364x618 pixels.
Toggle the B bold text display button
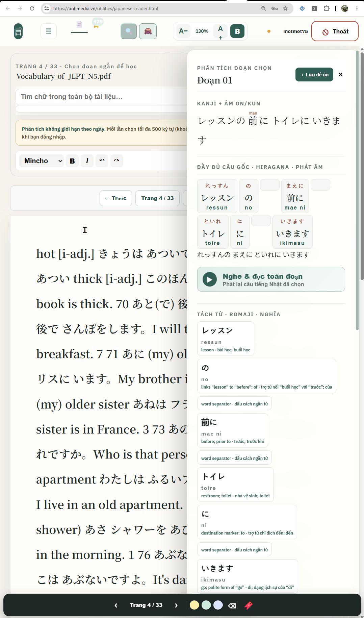click(x=237, y=31)
